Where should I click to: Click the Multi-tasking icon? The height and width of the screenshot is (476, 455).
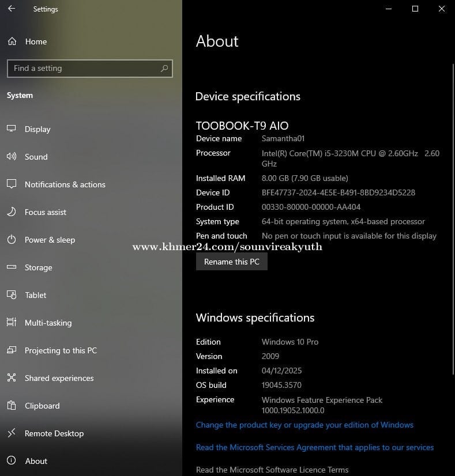click(11, 322)
